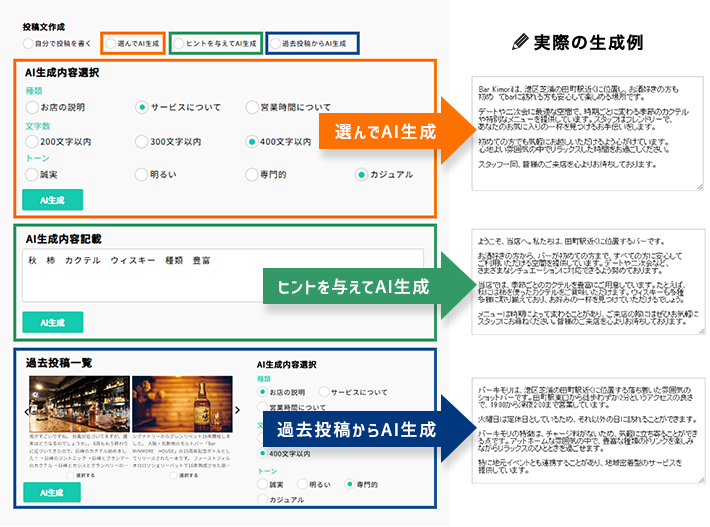
Task: Click the 実際の生成例 heading text
Action: click(588, 43)
